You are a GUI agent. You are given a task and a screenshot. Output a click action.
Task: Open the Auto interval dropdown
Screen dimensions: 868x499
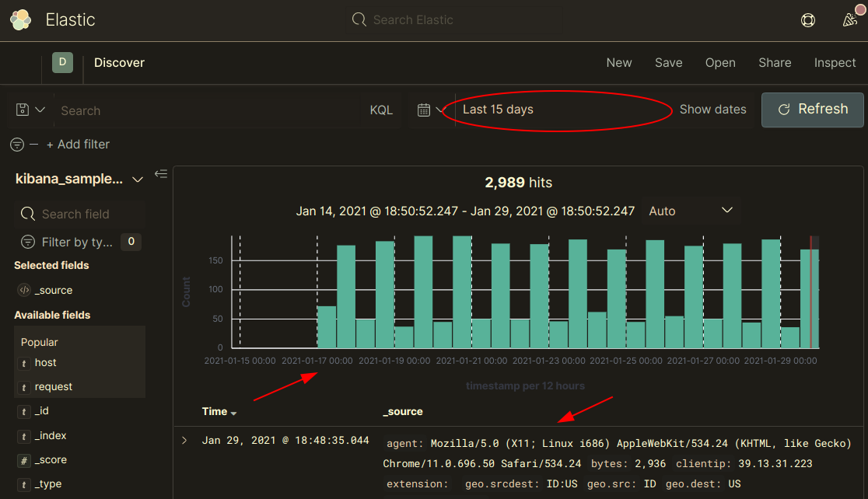(691, 211)
